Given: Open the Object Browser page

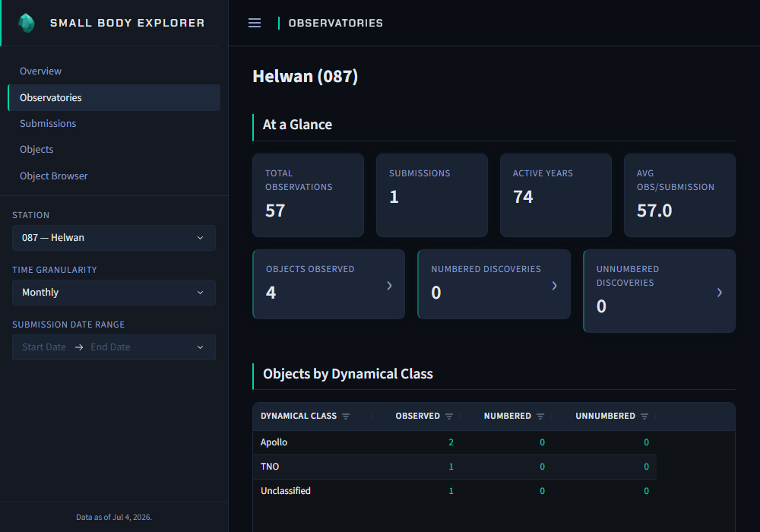Looking at the screenshot, I should point(54,176).
